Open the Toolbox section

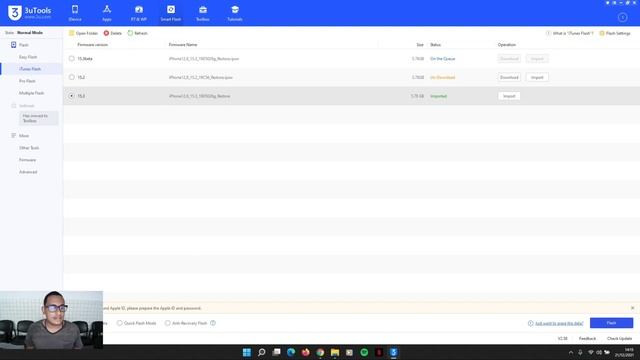tap(203, 13)
